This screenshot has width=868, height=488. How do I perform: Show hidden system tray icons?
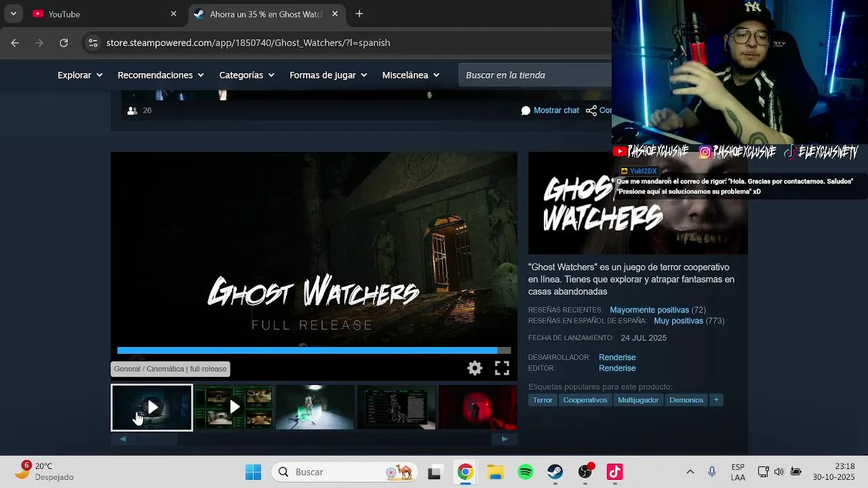click(690, 472)
